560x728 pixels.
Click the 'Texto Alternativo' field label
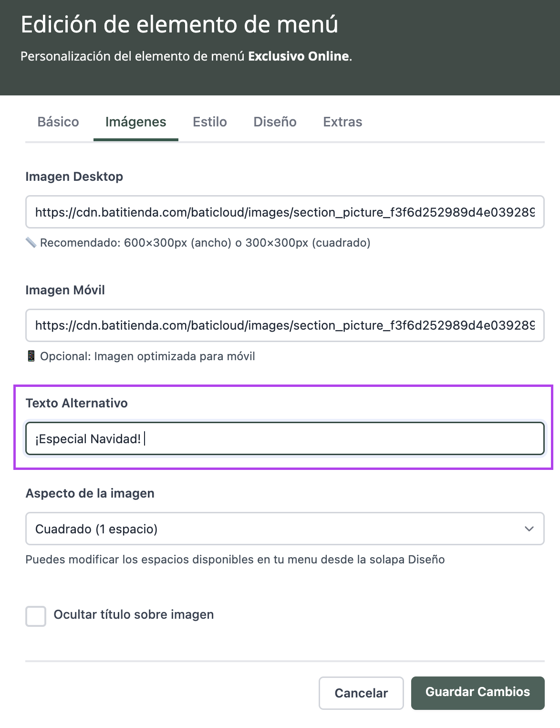[x=76, y=403]
